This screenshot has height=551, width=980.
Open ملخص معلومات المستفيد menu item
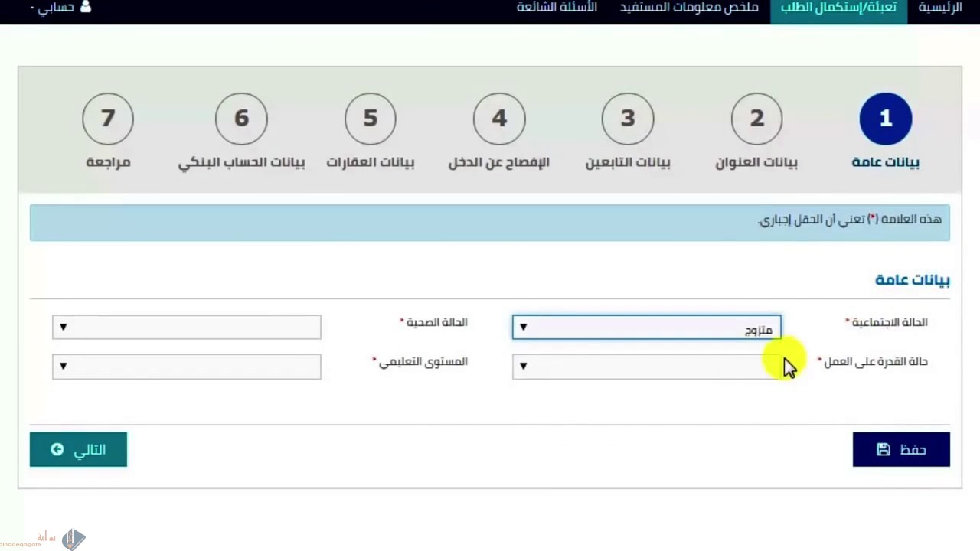(x=689, y=8)
